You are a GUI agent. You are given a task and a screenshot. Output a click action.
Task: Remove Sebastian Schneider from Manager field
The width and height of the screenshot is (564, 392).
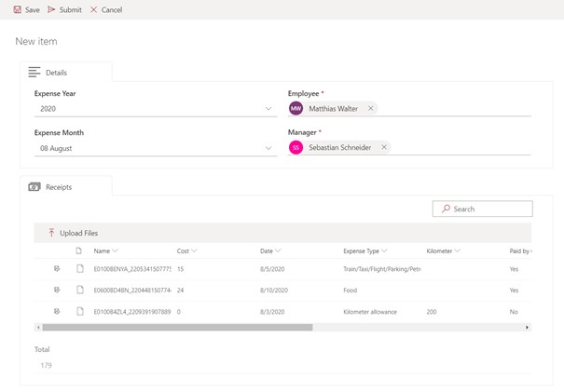coord(384,147)
